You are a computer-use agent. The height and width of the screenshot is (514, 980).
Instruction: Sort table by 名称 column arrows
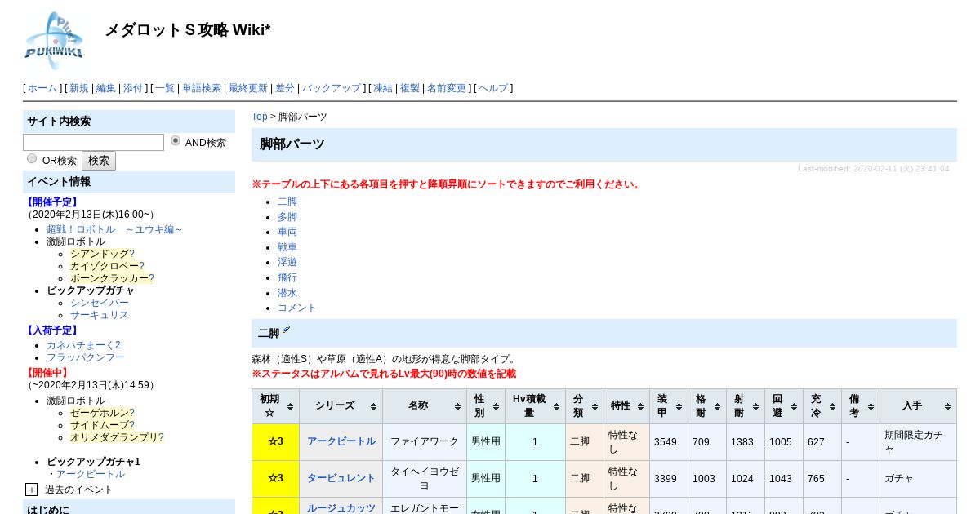click(x=457, y=406)
